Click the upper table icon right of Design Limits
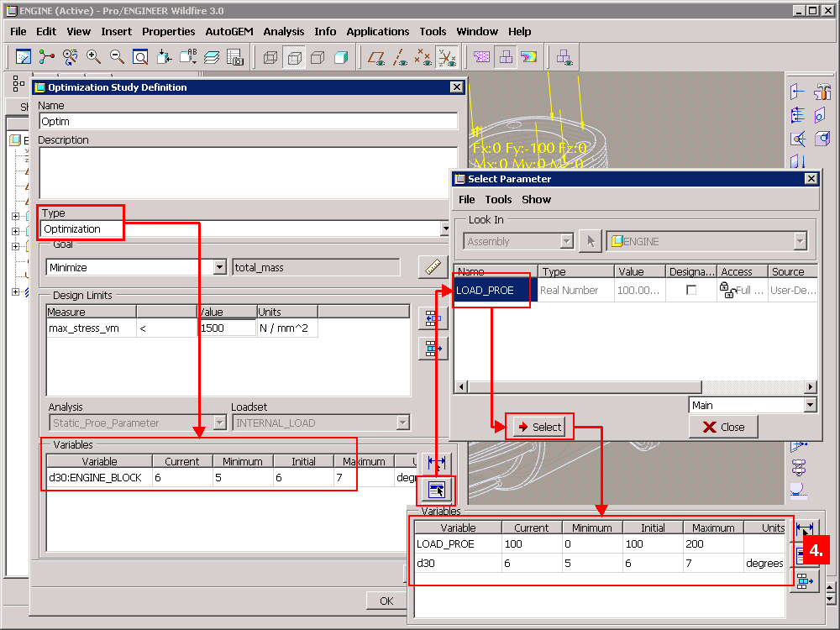Screen dimensions: 840x630 click(x=433, y=319)
